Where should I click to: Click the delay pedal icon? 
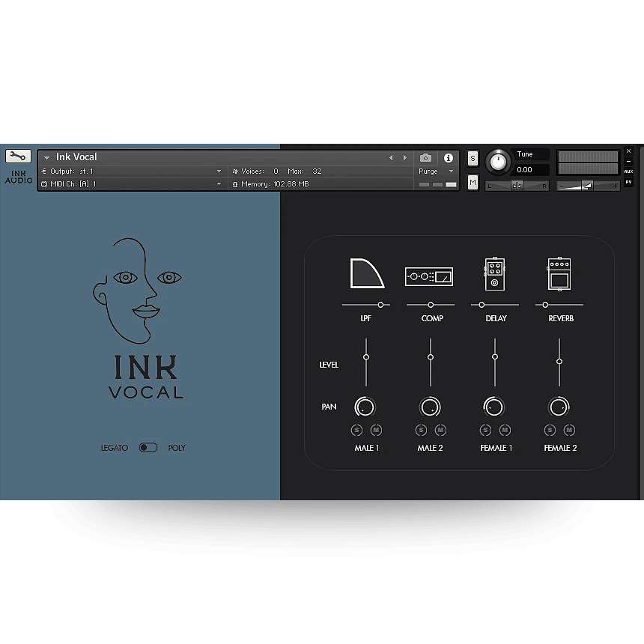tap(495, 274)
